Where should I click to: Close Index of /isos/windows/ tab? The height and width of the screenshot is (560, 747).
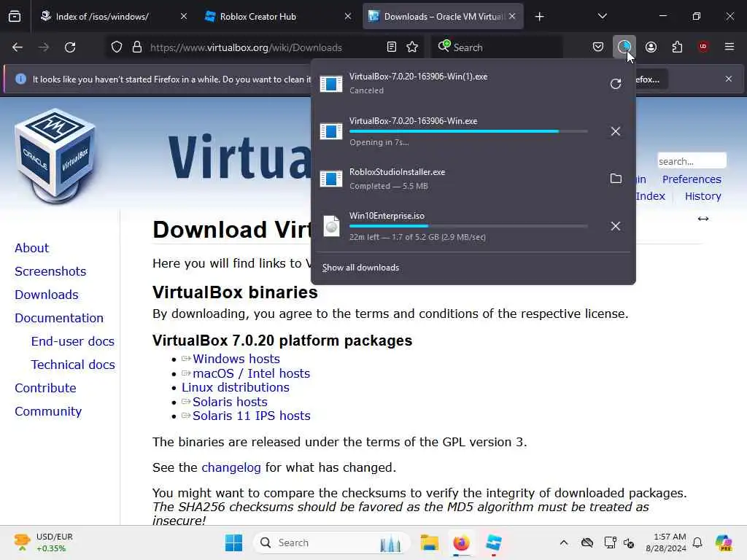(184, 16)
